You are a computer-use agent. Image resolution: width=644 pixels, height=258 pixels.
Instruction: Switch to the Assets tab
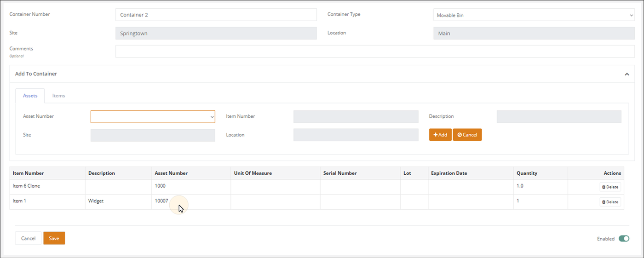point(30,96)
